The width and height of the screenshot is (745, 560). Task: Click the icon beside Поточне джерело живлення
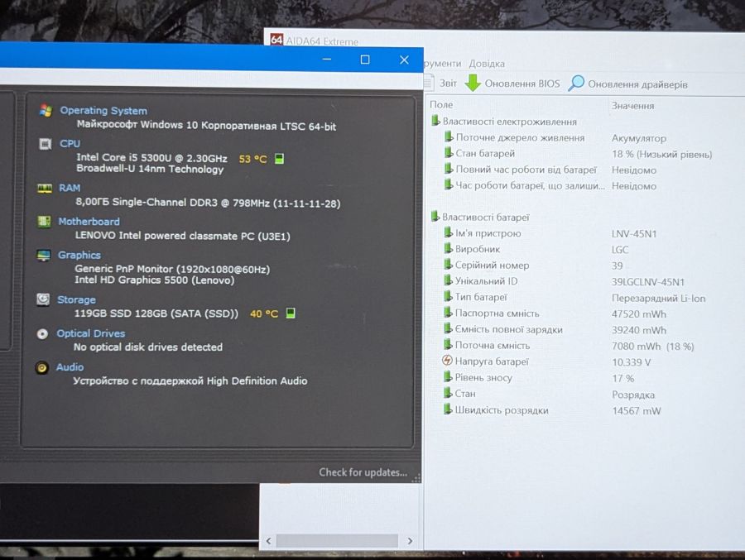448,136
